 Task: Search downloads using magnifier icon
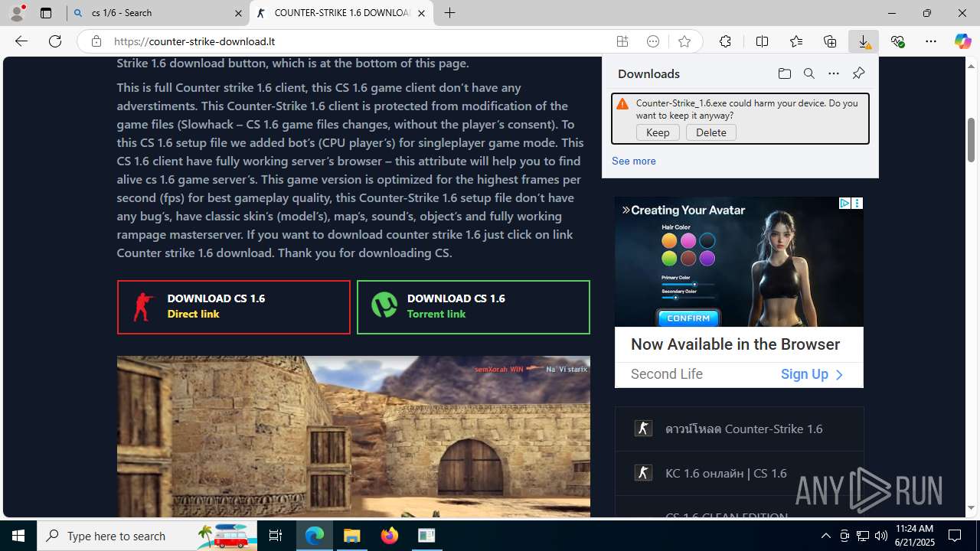(x=808, y=73)
